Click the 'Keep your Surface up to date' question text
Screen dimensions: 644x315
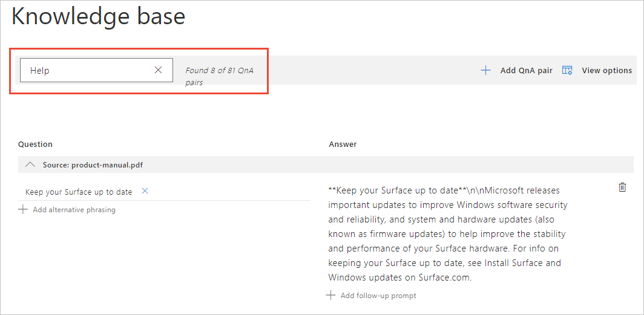pos(79,192)
